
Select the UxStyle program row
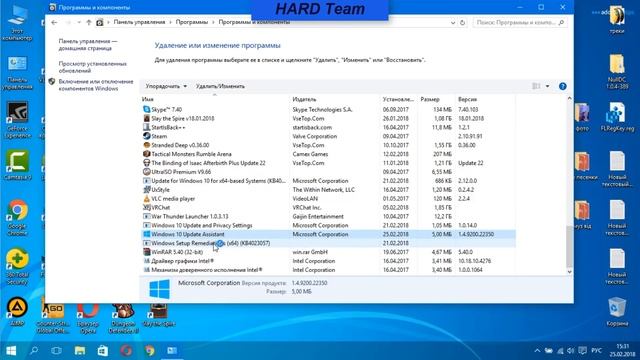pos(328,190)
